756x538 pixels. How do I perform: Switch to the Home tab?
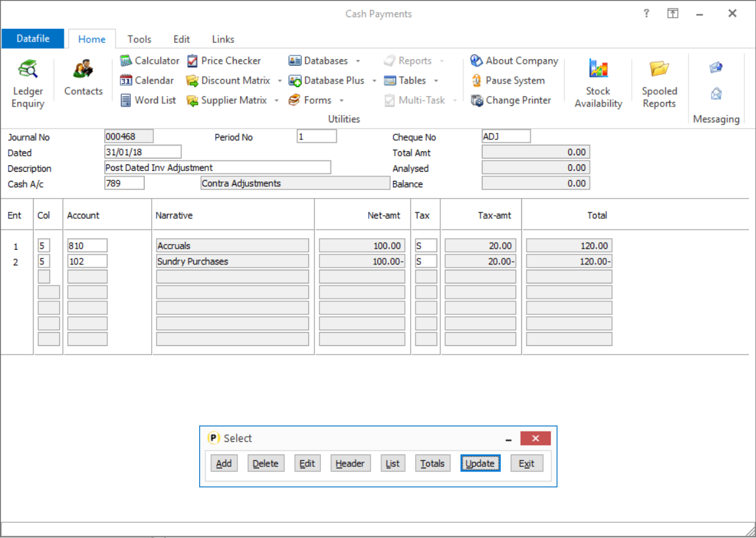point(91,39)
